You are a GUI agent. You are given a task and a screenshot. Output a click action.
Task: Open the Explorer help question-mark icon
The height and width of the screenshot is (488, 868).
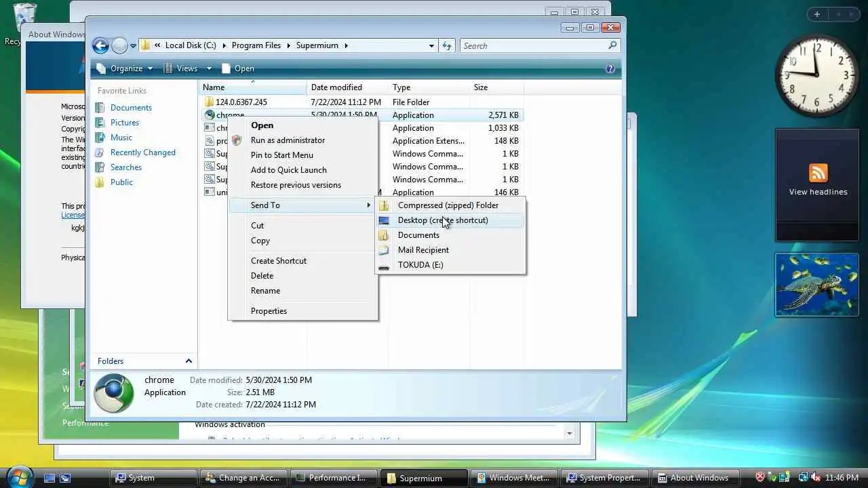tap(610, 68)
